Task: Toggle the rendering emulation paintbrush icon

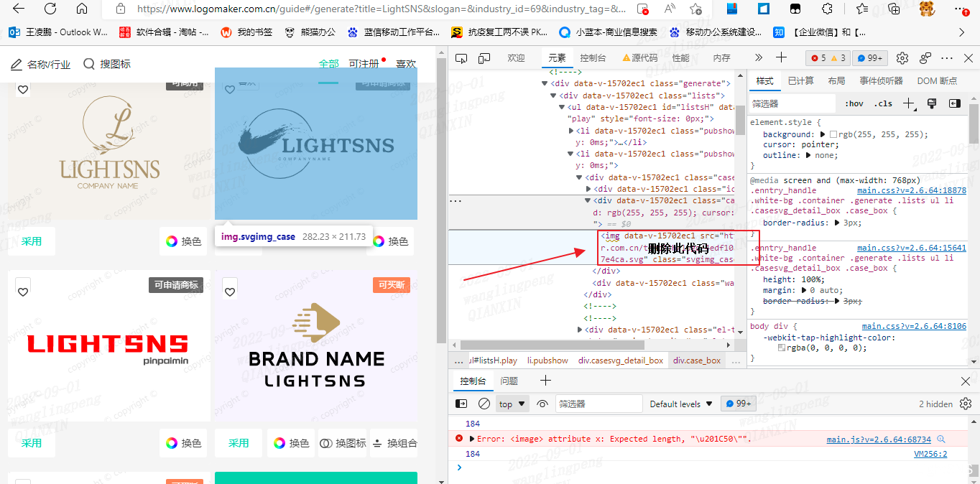Action: (x=932, y=103)
